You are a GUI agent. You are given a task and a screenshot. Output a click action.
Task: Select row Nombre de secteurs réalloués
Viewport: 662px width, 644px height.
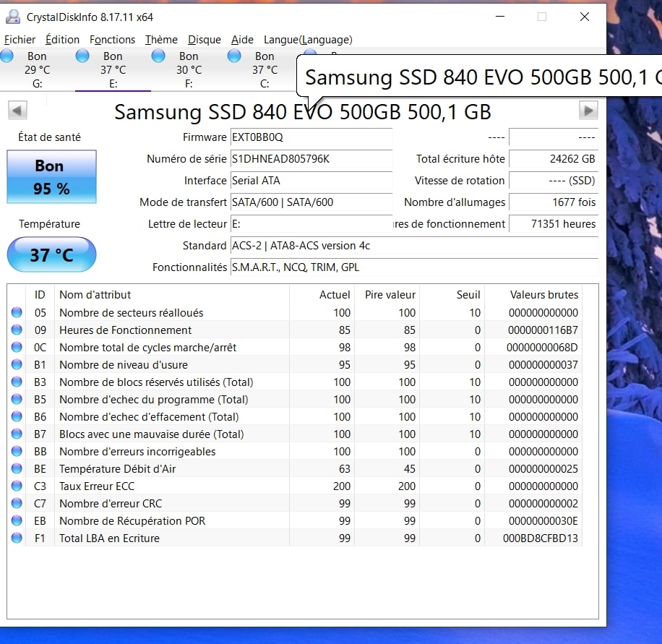click(295, 312)
